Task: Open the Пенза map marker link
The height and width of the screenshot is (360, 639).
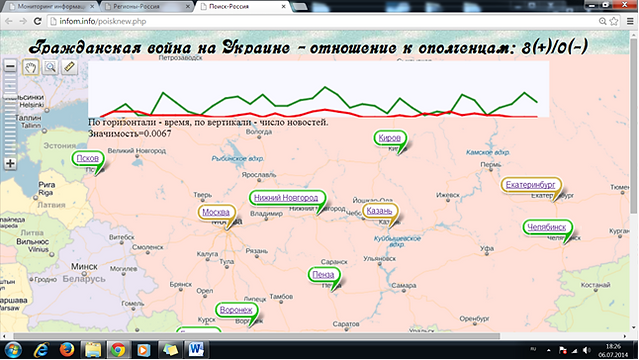Action: (x=323, y=275)
